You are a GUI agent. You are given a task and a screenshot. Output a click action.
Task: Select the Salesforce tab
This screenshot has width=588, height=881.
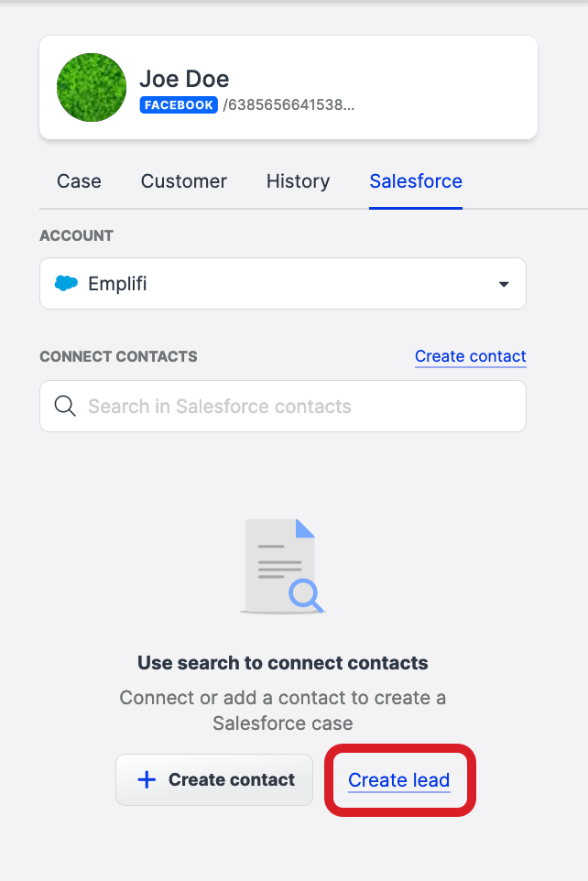pyautogui.click(x=415, y=181)
